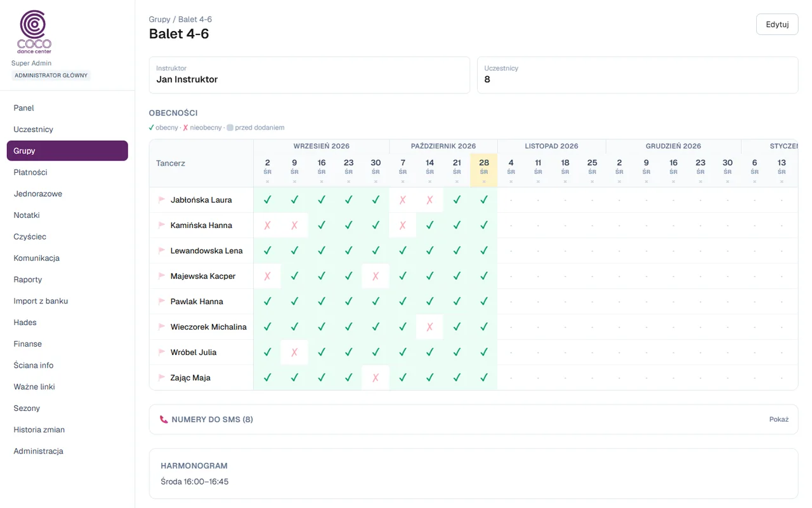Toggle Jabłońska Laura's attendance on 7 October

(x=403, y=200)
